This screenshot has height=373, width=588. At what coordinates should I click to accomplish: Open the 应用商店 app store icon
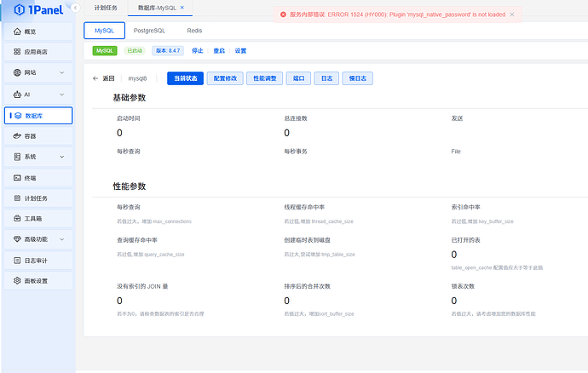(18, 52)
